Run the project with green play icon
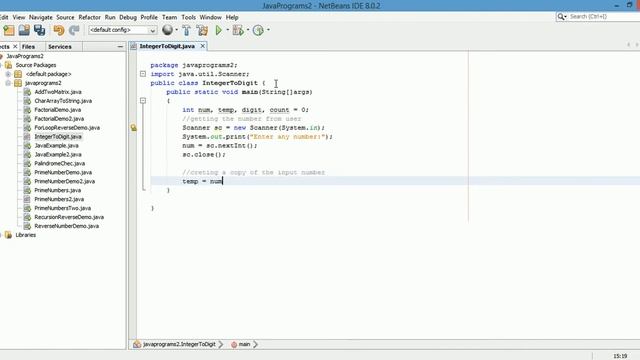The image size is (640, 360). [219, 30]
